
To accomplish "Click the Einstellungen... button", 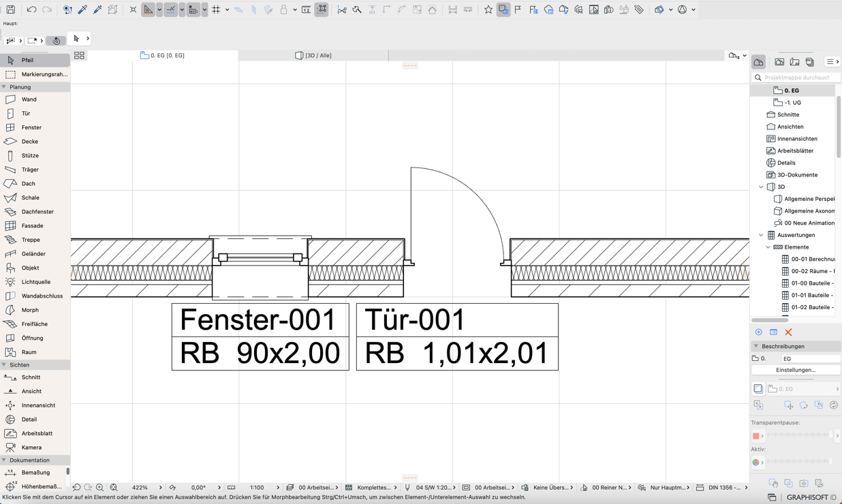I will click(x=796, y=370).
